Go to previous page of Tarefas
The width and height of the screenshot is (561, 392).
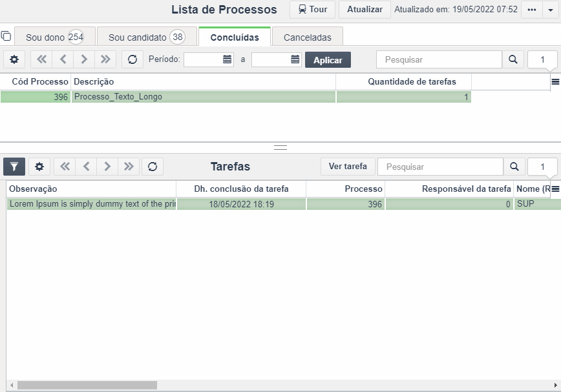[86, 167]
